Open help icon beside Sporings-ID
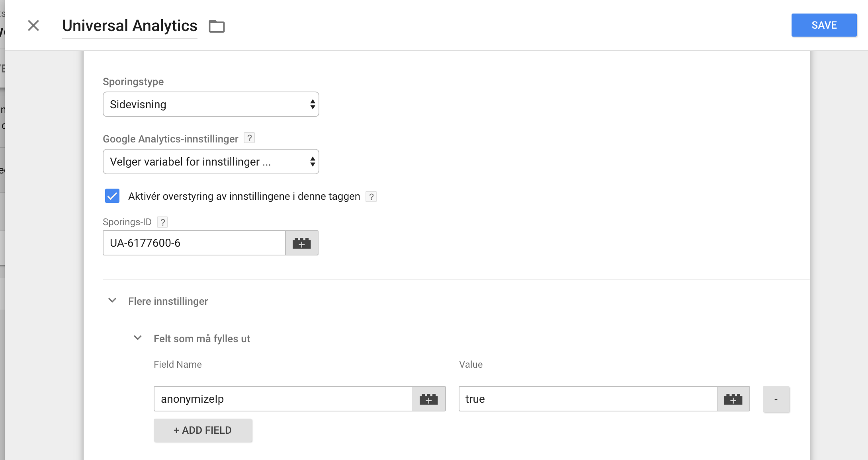868x460 pixels. (162, 222)
